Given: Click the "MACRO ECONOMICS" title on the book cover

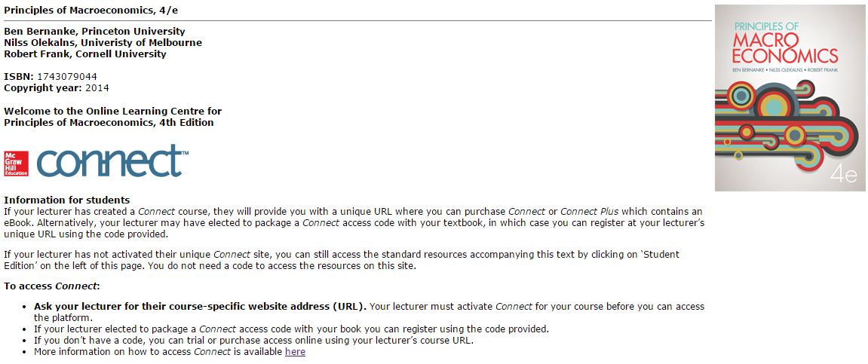Looking at the screenshot, I should point(785,47).
